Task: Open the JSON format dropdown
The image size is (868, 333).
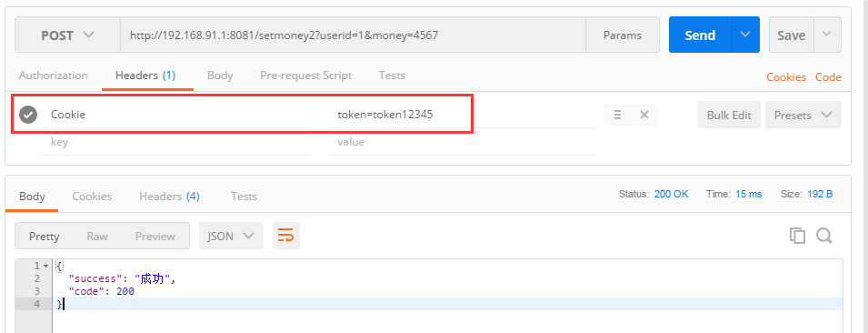Action: tap(231, 236)
